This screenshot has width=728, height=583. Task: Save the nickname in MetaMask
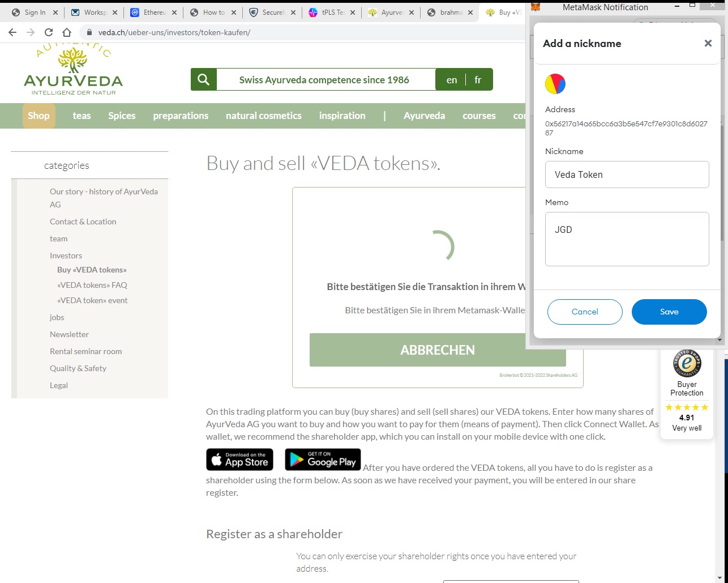pyautogui.click(x=669, y=312)
